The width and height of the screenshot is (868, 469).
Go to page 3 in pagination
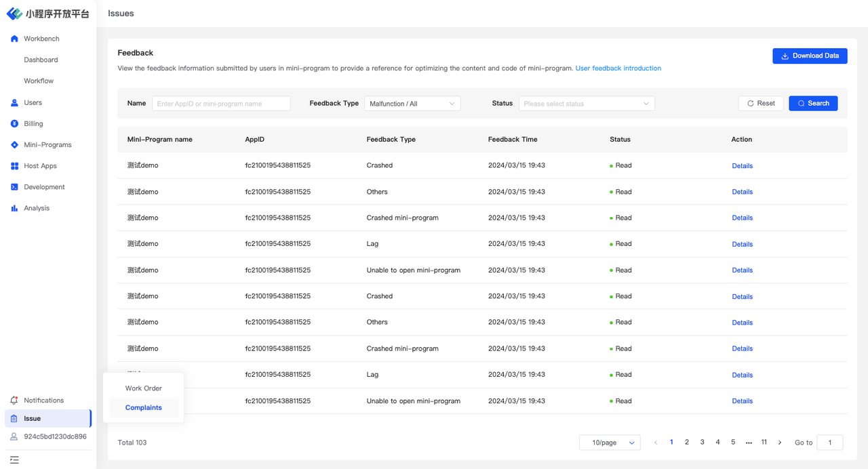(702, 443)
